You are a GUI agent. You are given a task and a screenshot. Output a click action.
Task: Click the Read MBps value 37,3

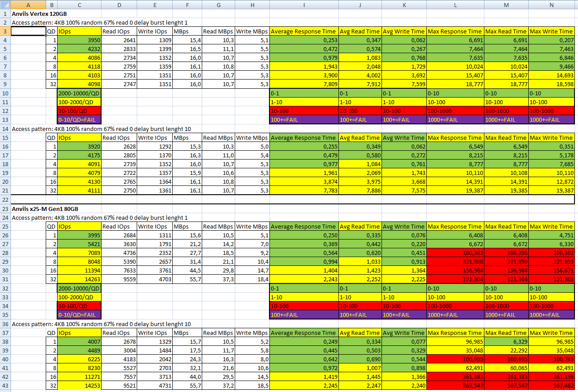[x=218, y=279]
